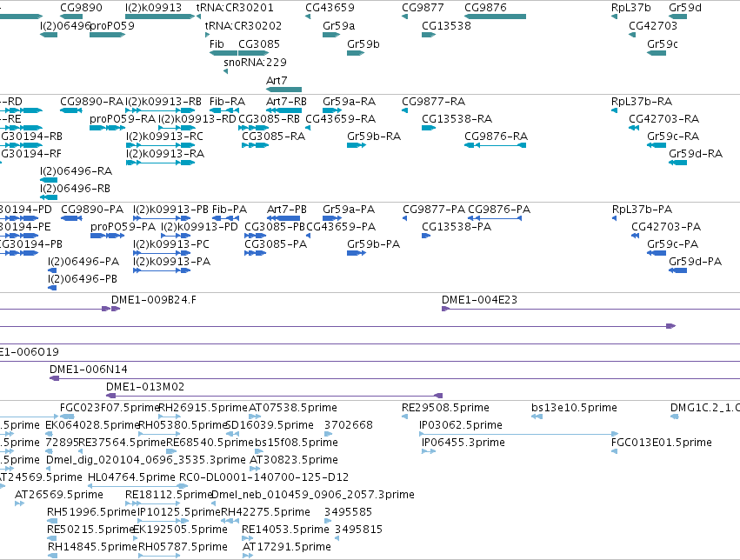
Task: Select the Gr59b gene label
Action: click(x=363, y=43)
